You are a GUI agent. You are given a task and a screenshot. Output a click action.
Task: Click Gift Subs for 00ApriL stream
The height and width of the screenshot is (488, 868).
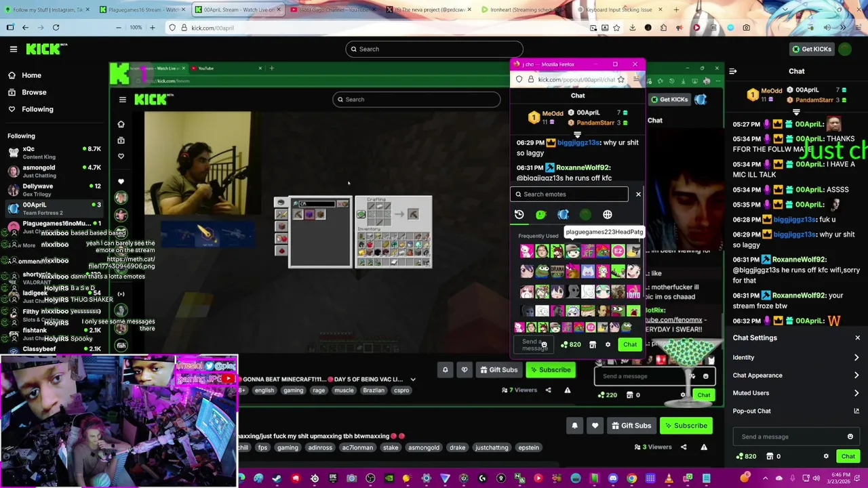(x=630, y=426)
